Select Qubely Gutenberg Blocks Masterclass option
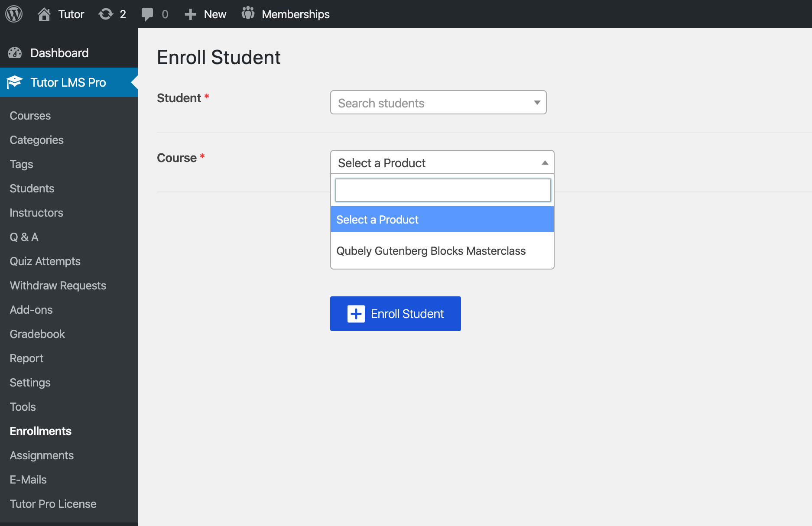The height and width of the screenshot is (526, 812). [442, 251]
